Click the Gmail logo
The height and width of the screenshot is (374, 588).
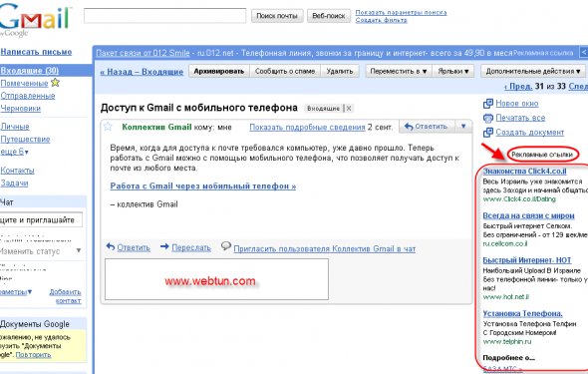35,19
